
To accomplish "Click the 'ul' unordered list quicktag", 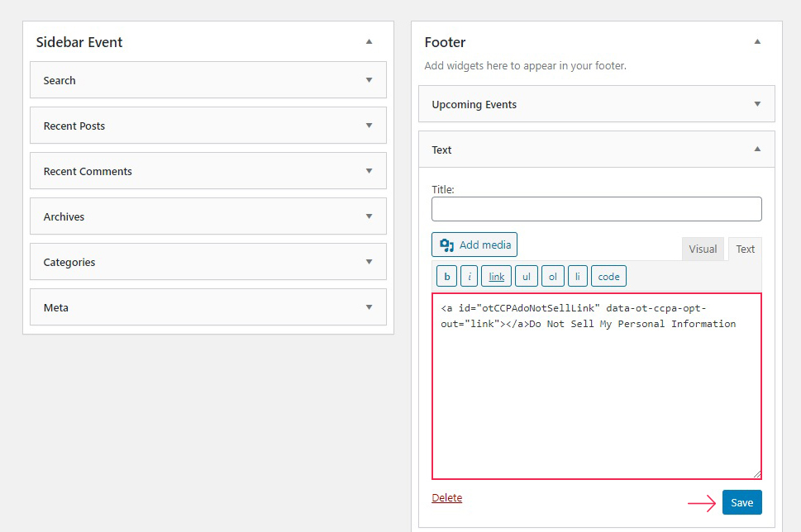I will click(527, 276).
